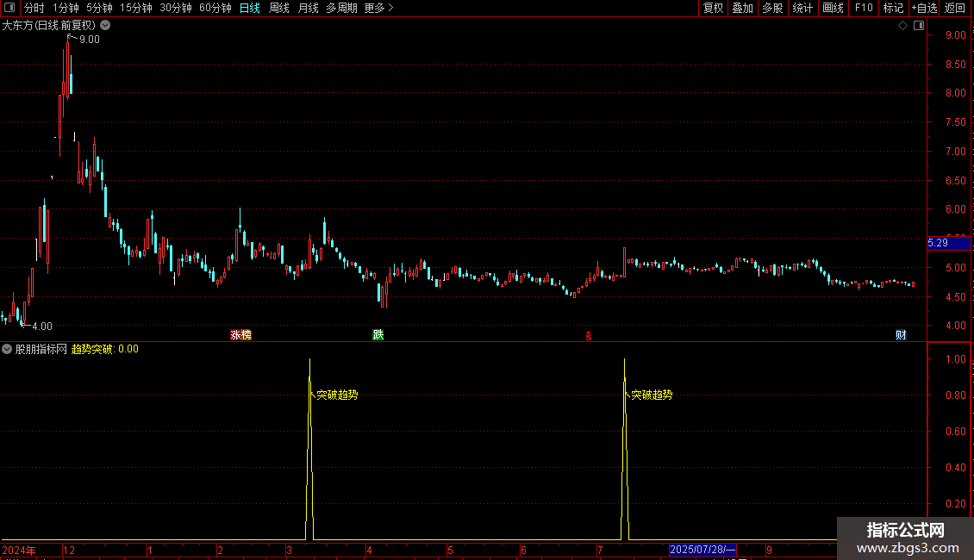Viewport: 974px width, 560px height.
Task: Click the 2025/07/28 date marker on the timeline
Action: (x=702, y=550)
